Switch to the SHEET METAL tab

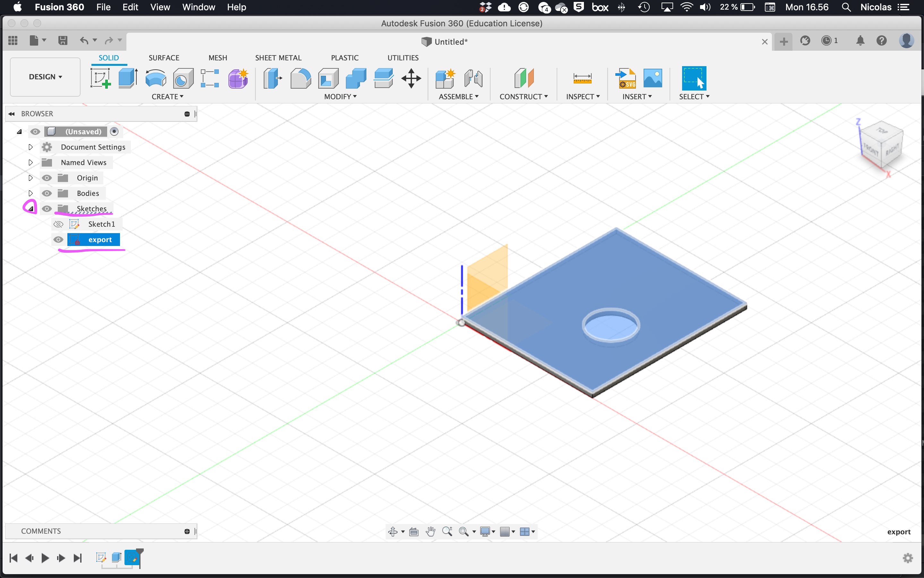point(278,58)
